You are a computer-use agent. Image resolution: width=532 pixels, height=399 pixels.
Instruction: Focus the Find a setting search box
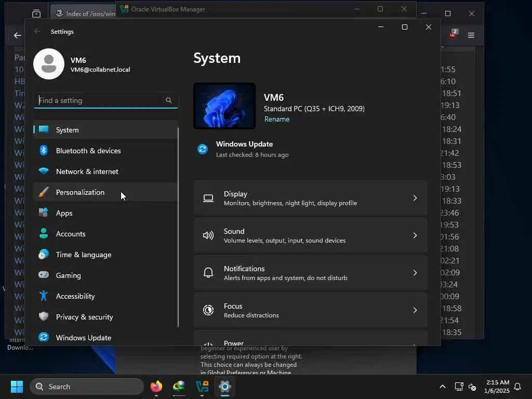[106, 100]
